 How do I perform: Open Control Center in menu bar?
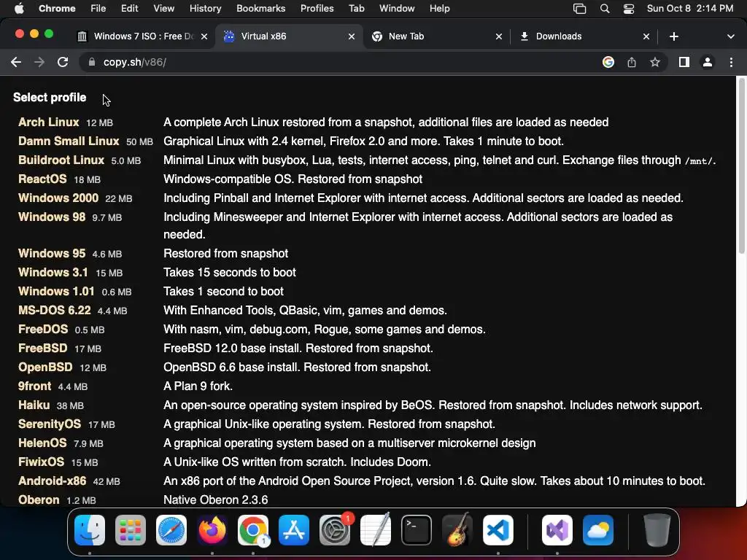[x=629, y=9]
